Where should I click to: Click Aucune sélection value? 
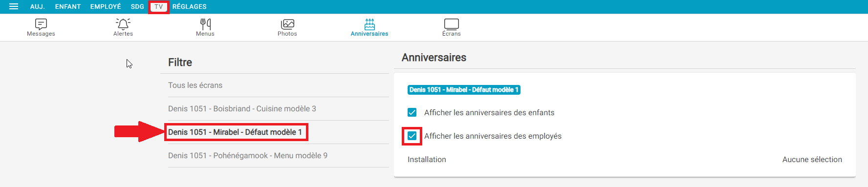(812, 159)
